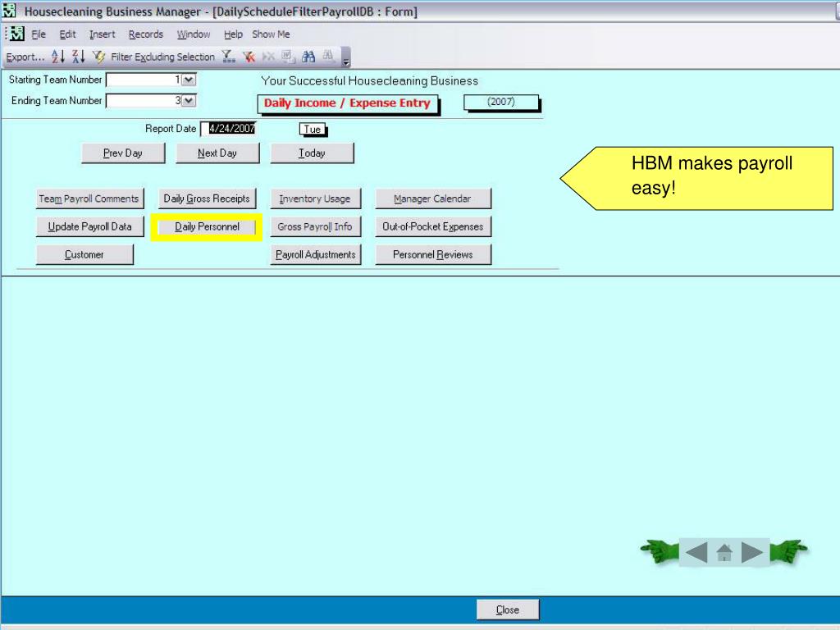Open Gross Payroll Info
This screenshot has height=630, width=840.
pos(315,226)
